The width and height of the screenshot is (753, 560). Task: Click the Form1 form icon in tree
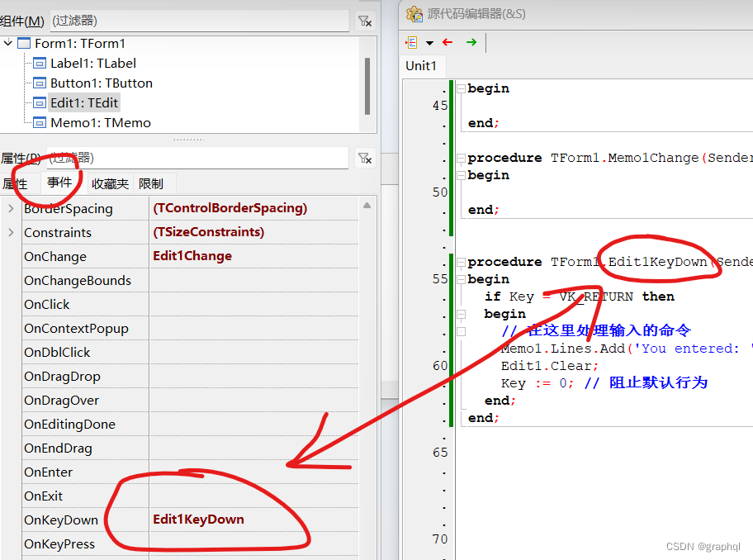point(24,43)
